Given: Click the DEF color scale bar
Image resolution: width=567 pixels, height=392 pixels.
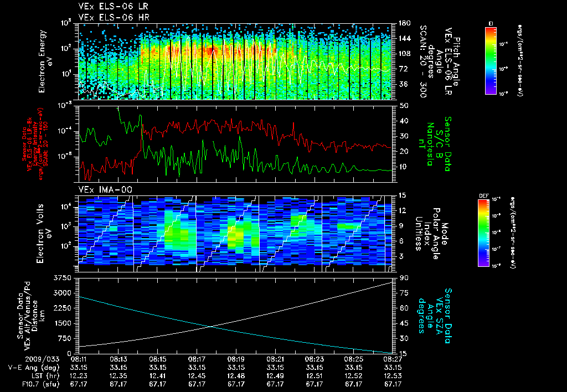Looking at the screenshot, I should (483, 233).
